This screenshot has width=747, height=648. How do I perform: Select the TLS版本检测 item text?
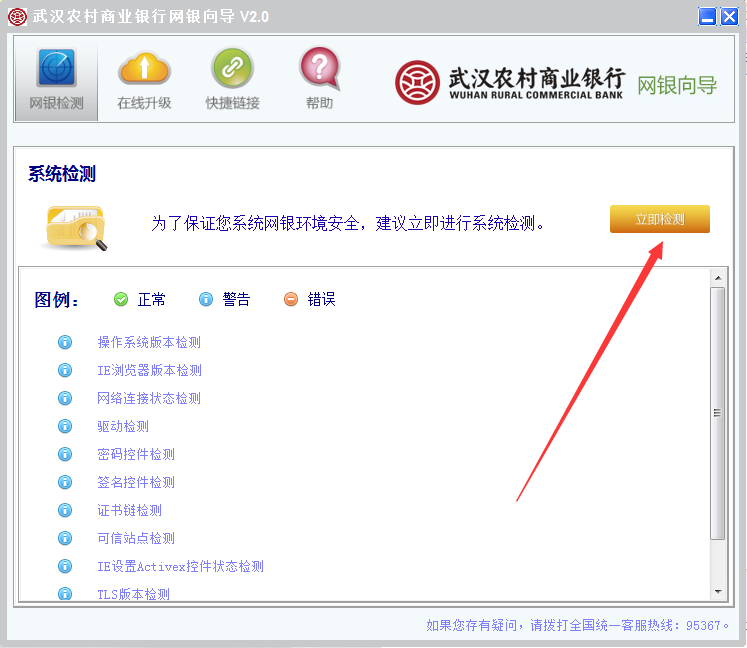coord(133,594)
